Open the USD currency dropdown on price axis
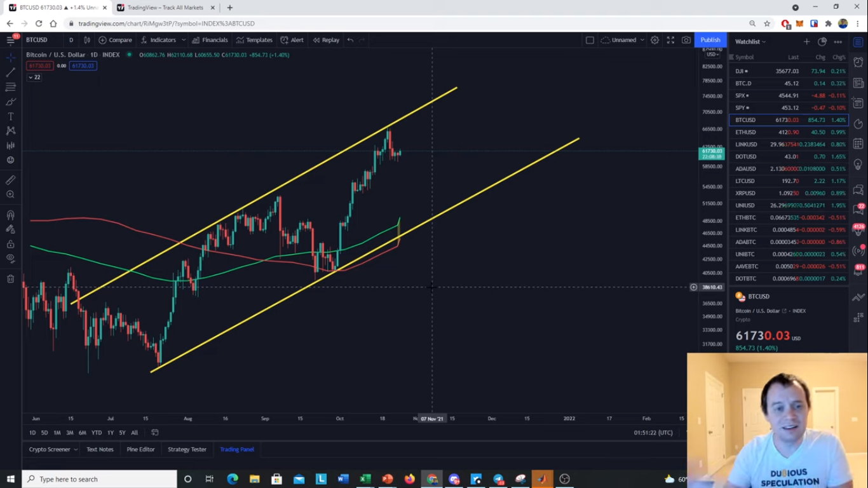 coord(712,55)
